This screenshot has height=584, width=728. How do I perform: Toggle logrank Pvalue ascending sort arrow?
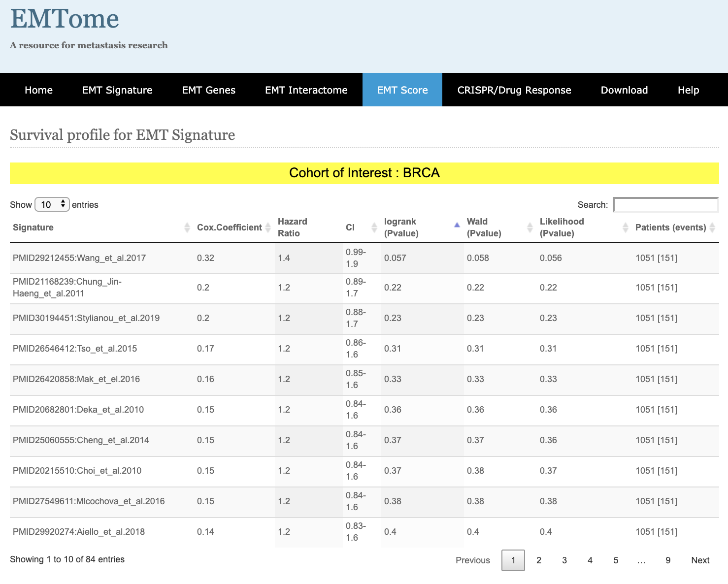coord(457,225)
